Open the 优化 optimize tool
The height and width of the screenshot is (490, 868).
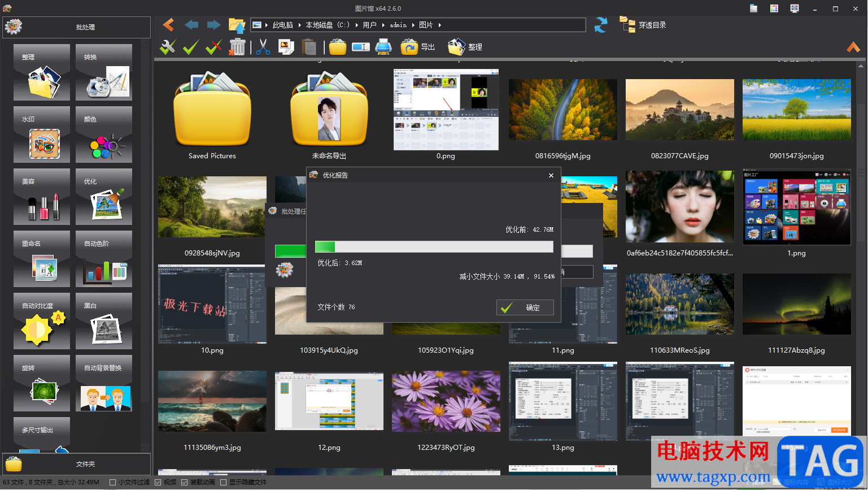click(104, 197)
